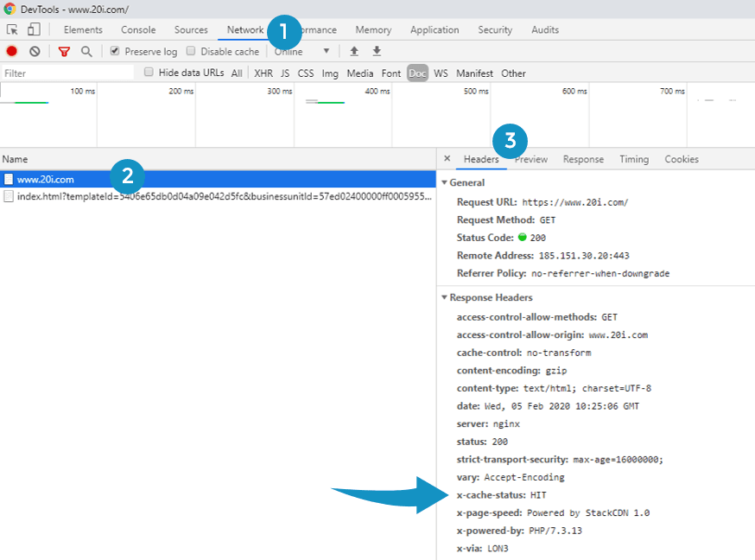Viewport: 755px width, 560px height.
Task: Select the www.20i.com document file icon
Action: [x=8, y=179]
